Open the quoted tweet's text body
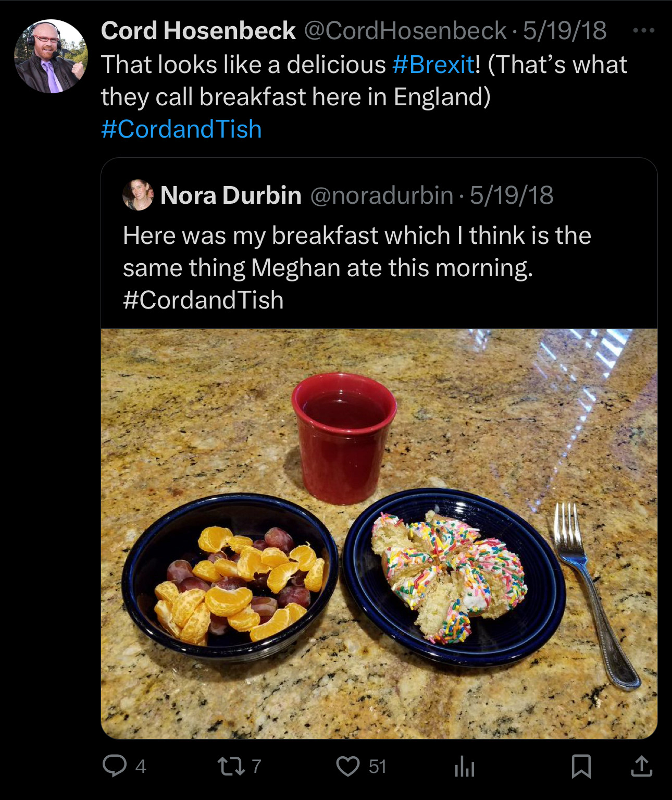 [x=357, y=267]
